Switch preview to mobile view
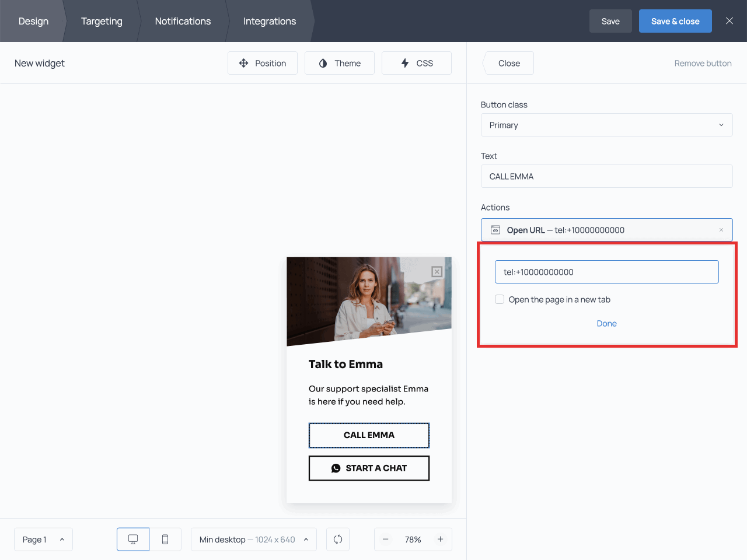This screenshot has width=747, height=560. click(165, 539)
